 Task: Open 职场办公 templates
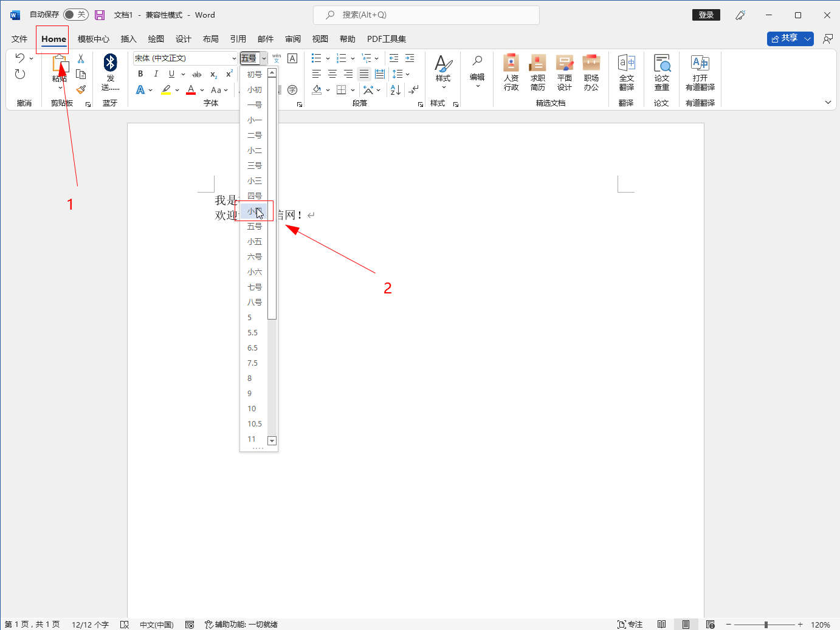click(x=591, y=72)
